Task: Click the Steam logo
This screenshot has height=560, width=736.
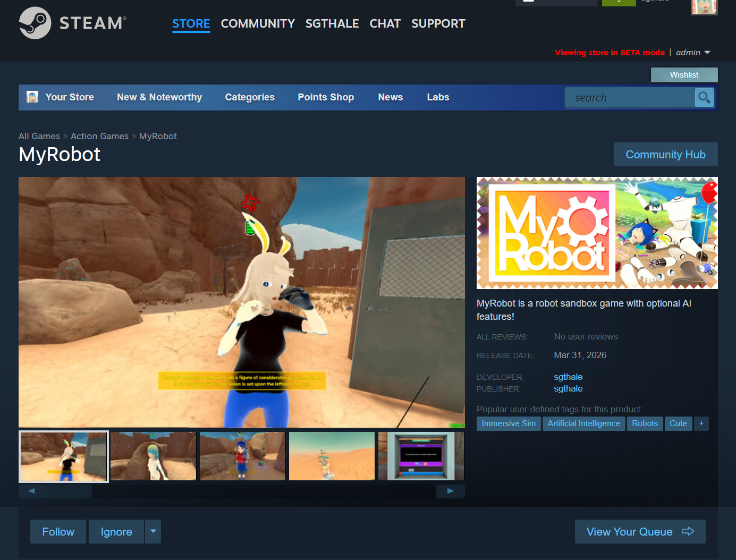Action: pyautogui.click(x=73, y=23)
